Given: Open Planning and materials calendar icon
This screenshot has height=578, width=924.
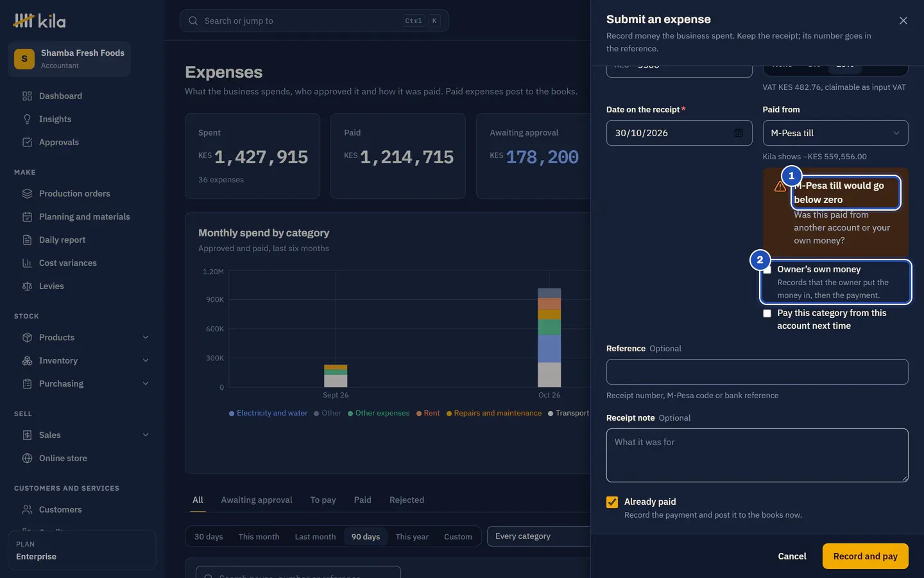Looking at the screenshot, I should 27,217.
